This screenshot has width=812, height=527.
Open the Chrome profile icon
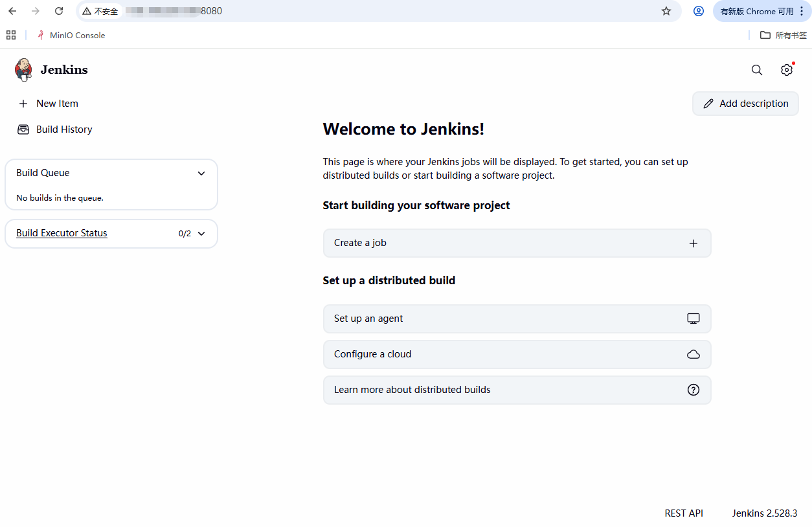(x=699, y=11)
